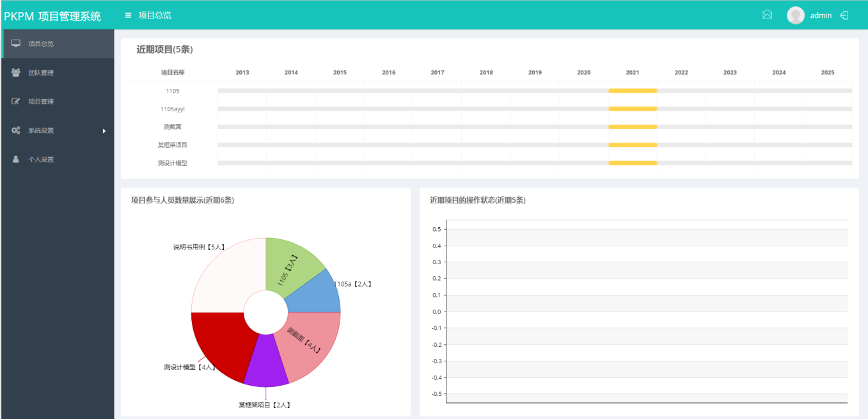Click the hamburger menu toggle icon
Image resolution: width=868 pixels, height=419 pixels.
point(128,15)
